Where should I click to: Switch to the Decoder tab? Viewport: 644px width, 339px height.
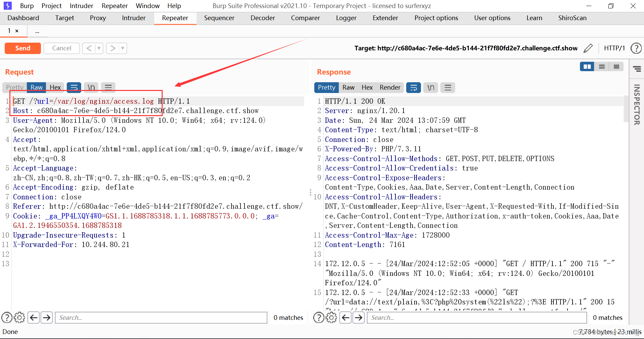point(263,18)
